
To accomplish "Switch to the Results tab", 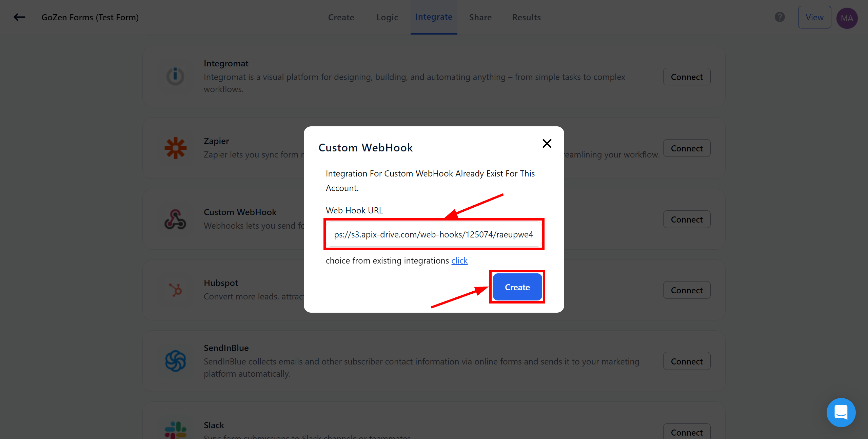I will (526, 17).
